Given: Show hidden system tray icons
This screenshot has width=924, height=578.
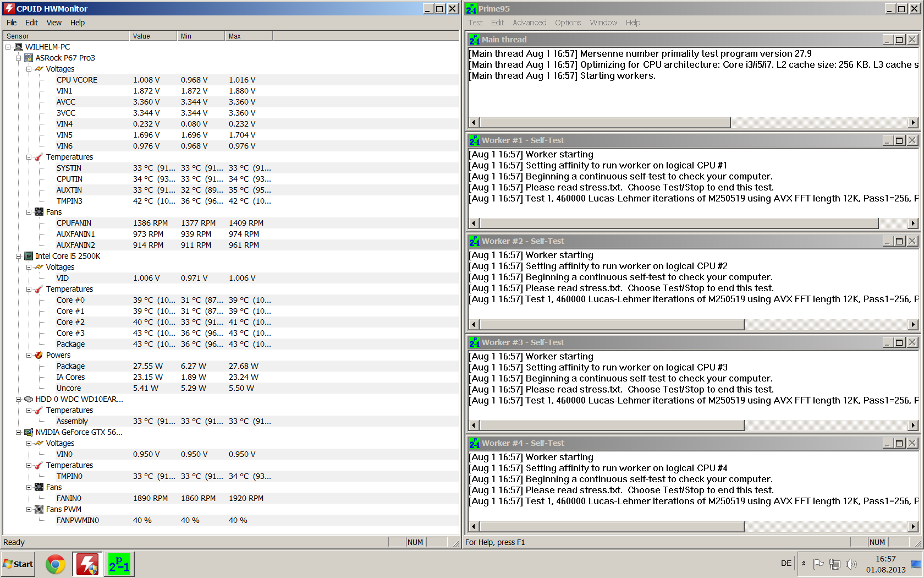Looking at the screenshot, I should pos(804,564).
